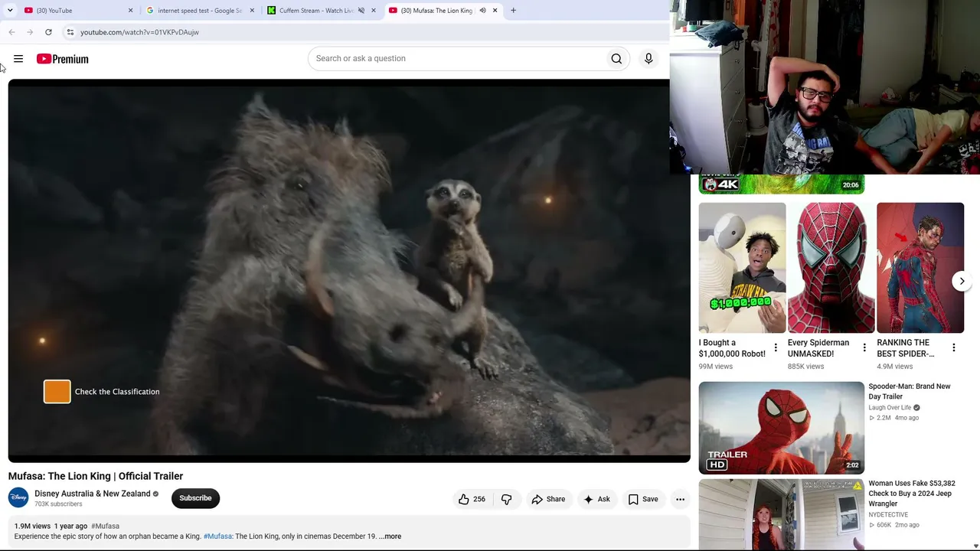Go forward in browser history
The height and width of the screenshot is (551, 980).
click(x=30, y=32)
